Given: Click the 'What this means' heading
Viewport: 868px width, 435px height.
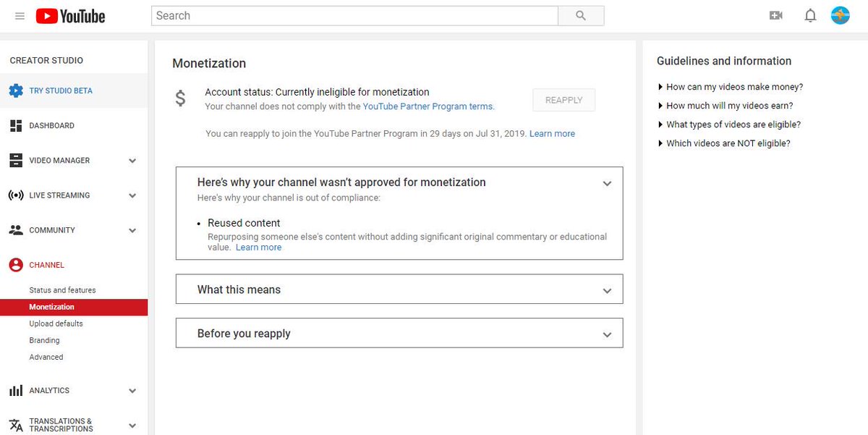Looking at the screenshot, I should click(239, 290).
